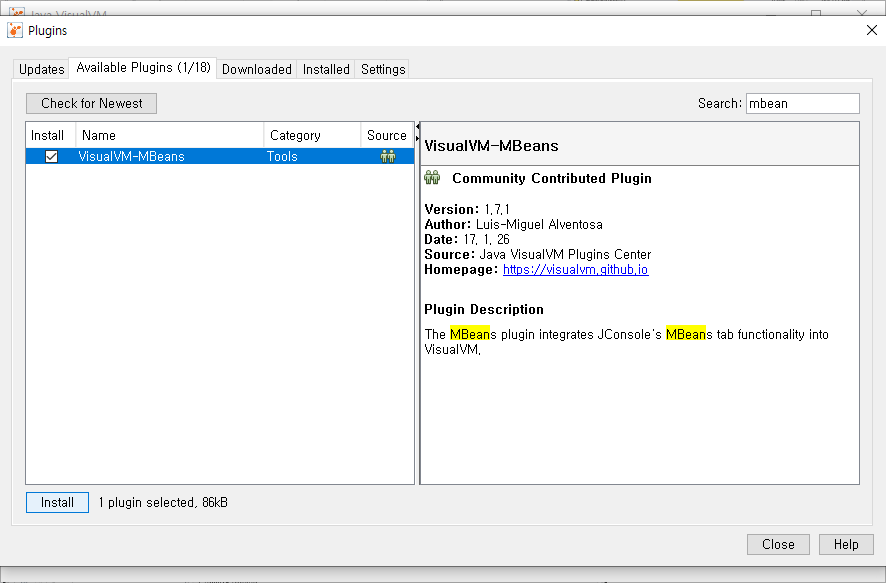Viewport: 886px width, 583px height.
Task: Collapse the split pane divider arrows
Action: pyautogui.click(x=418, y=132)
